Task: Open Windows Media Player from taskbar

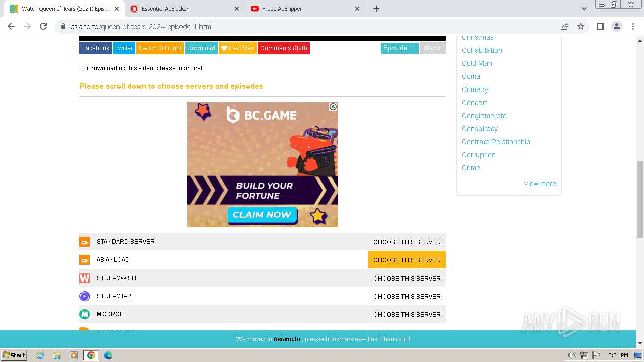Action: (x=74, y=355)
